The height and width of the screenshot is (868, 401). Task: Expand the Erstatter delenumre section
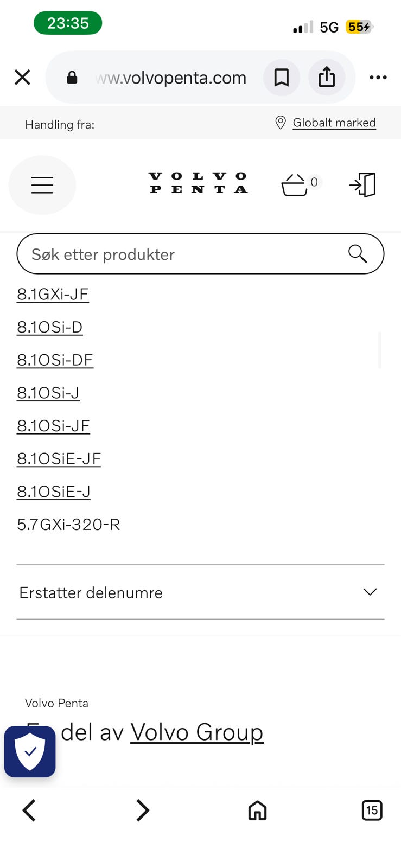200,592
